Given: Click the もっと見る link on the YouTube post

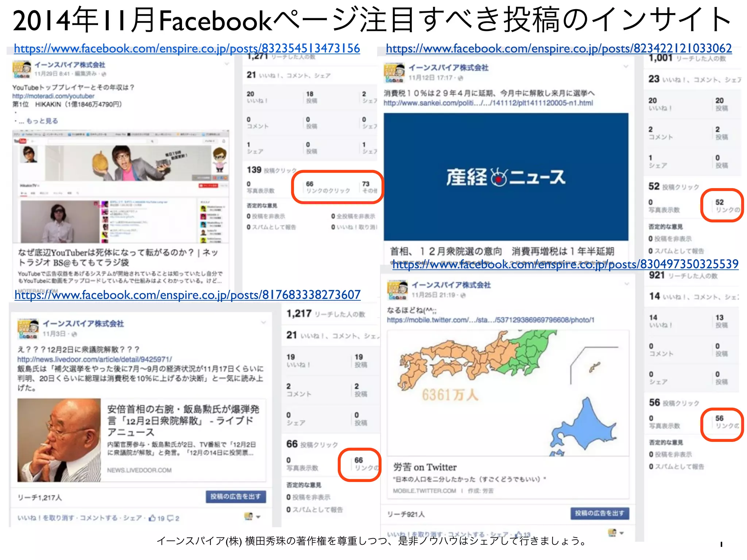Looking at the screenshot, I should 42,121.
